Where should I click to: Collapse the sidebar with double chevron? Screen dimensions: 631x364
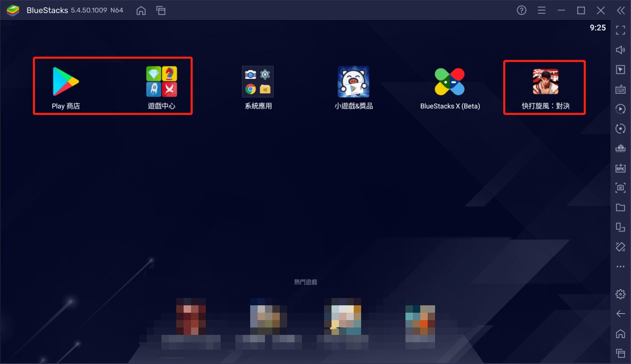pos(621,11)
